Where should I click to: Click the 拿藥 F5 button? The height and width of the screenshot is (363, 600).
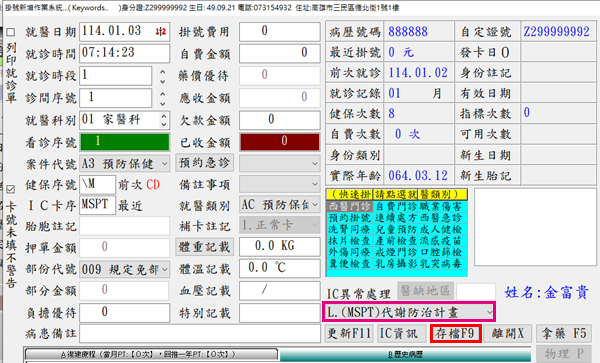564,334
